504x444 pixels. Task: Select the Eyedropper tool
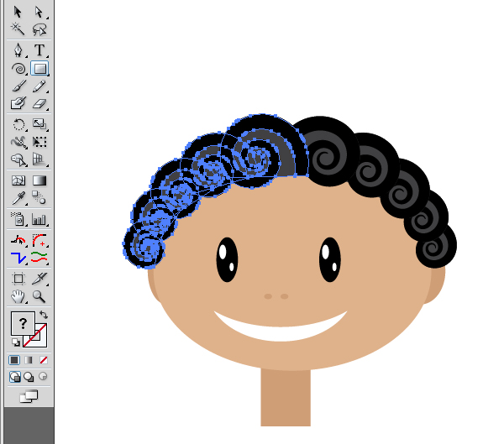(x=18, y=198)
